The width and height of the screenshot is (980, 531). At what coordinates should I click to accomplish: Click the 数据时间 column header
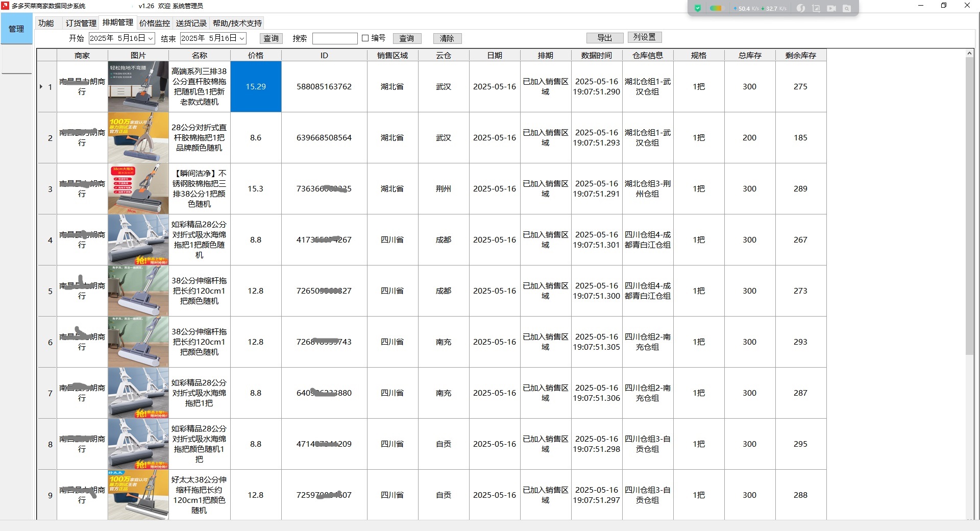(597, 55)
